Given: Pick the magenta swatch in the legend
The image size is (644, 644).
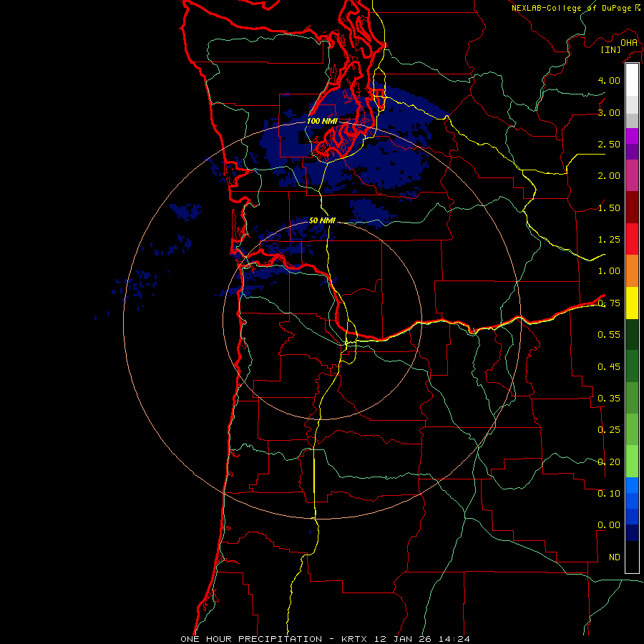Looking at the screenshot, I should tap(632, 136).
